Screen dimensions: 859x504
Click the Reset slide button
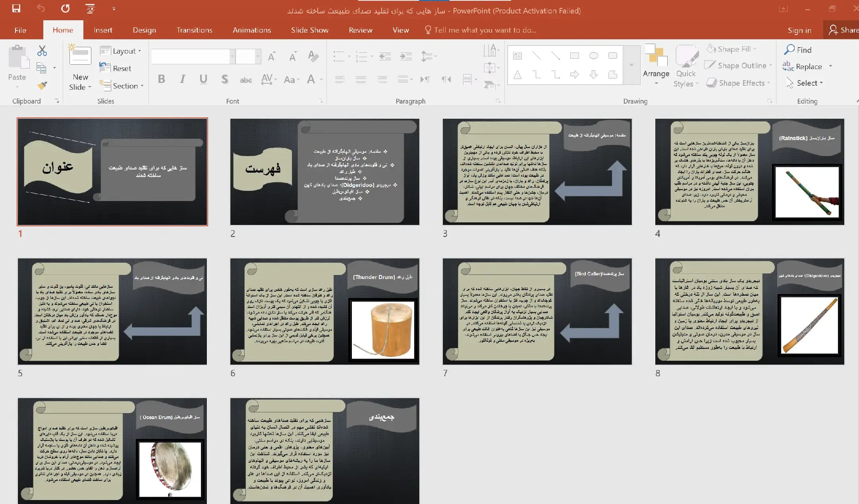[x=115, y=68]
